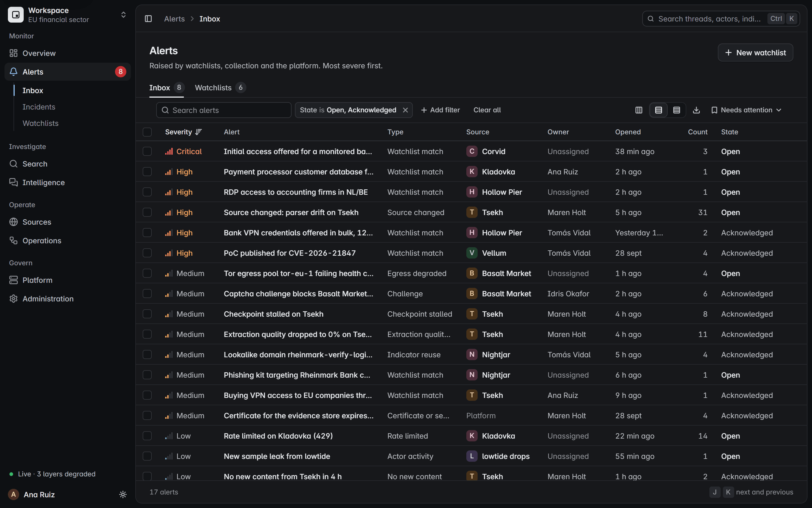Remove the State filter chip

405,110
